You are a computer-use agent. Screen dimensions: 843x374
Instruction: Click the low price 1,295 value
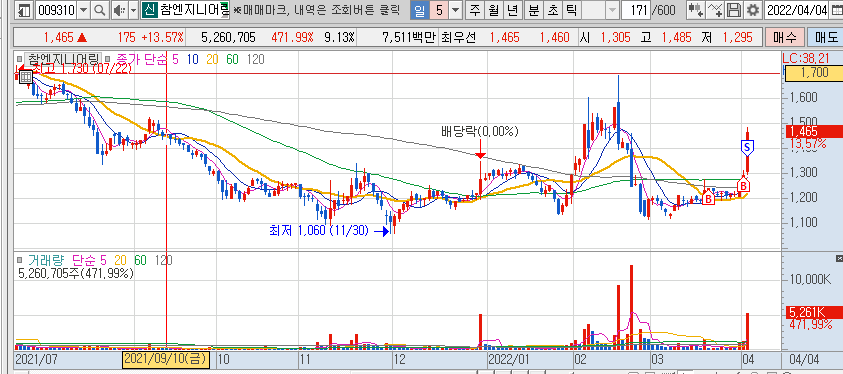coord(737,37)
